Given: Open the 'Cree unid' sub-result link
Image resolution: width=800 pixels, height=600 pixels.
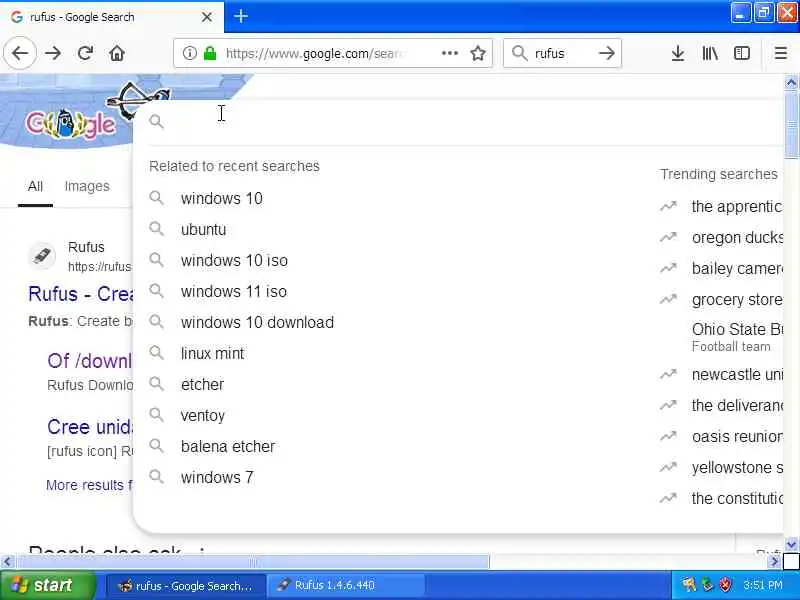Looking at the screenshot, I should 90,427.
